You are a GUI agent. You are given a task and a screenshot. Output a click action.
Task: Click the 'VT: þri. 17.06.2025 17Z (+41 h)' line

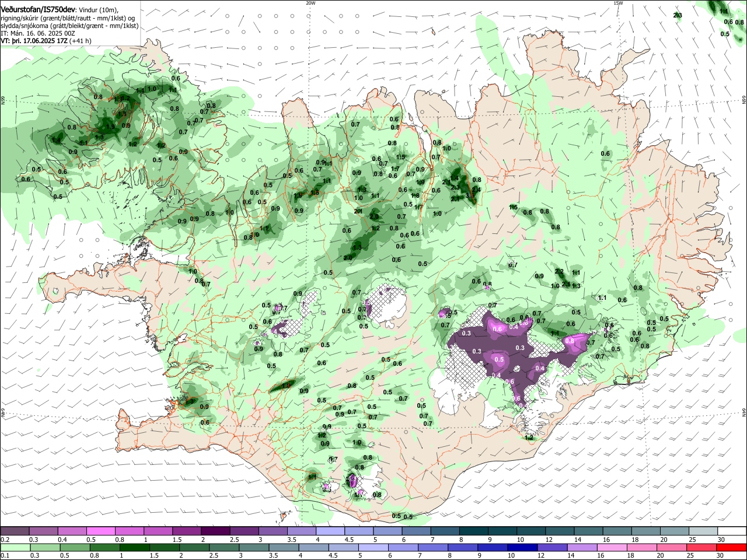tap(46, 41)
